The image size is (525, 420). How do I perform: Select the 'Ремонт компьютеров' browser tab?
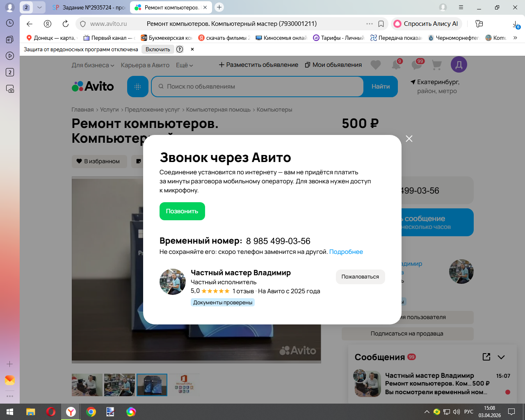tap(171, 7)
